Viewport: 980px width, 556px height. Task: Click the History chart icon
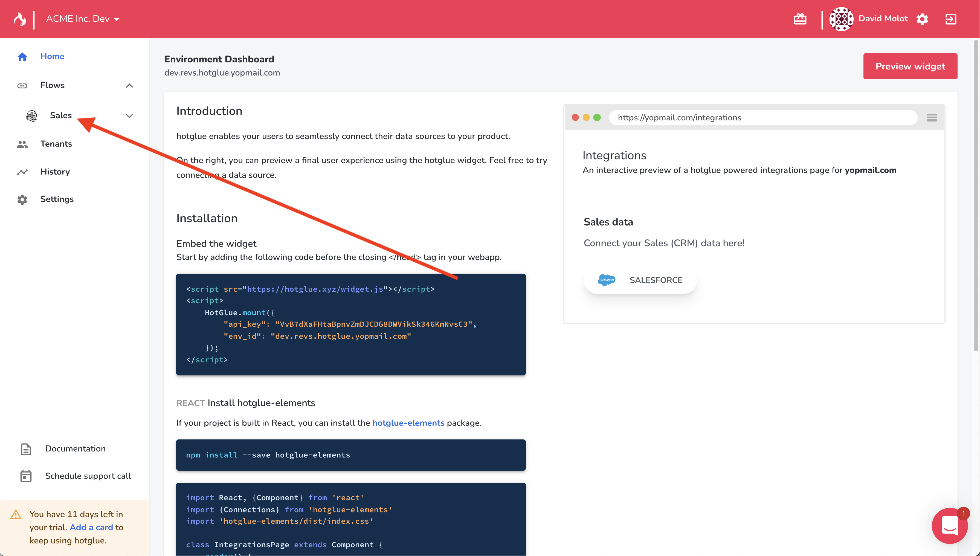pos(22,172)
